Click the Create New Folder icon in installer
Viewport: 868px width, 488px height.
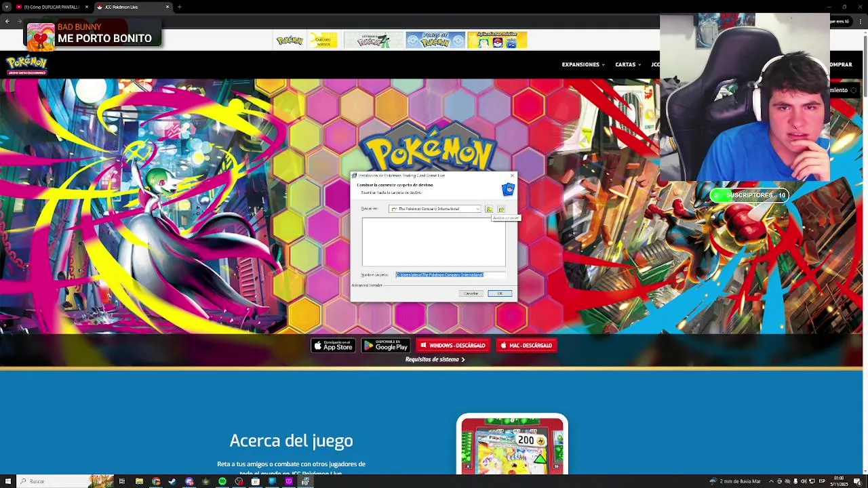point(501,209)
